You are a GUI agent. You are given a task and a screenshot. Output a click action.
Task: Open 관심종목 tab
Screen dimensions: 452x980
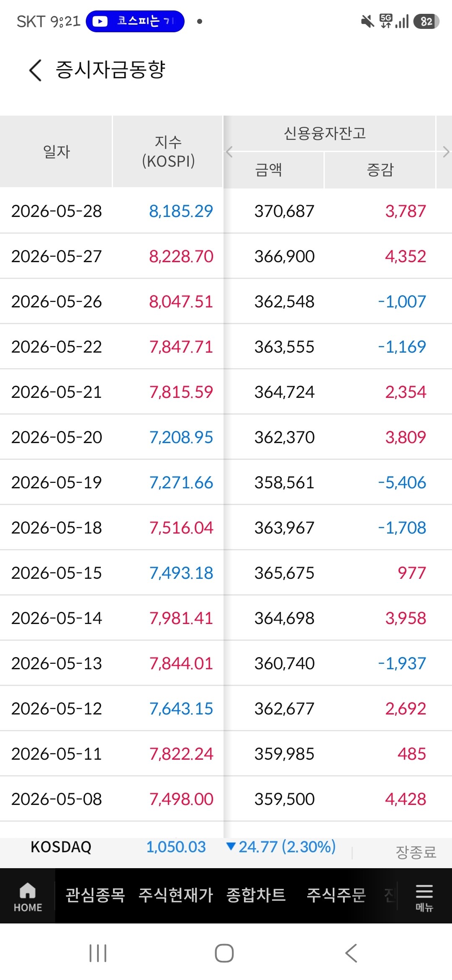point(95,895)
